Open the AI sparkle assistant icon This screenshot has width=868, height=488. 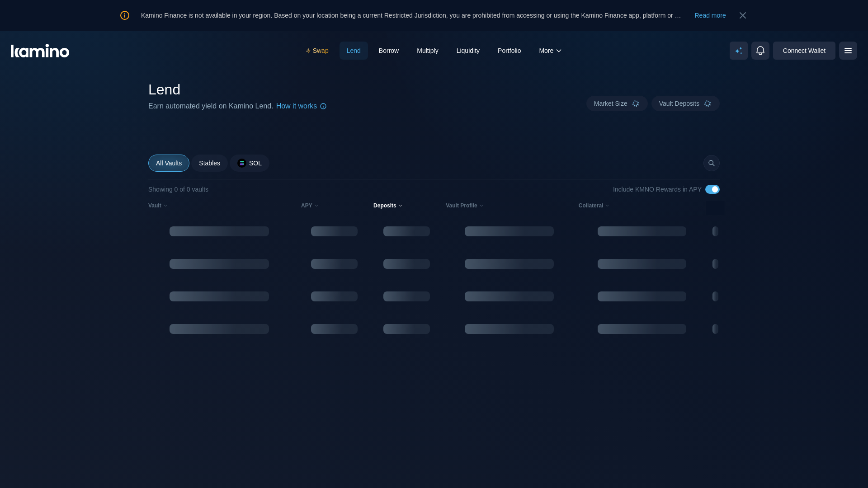point(738,51)
